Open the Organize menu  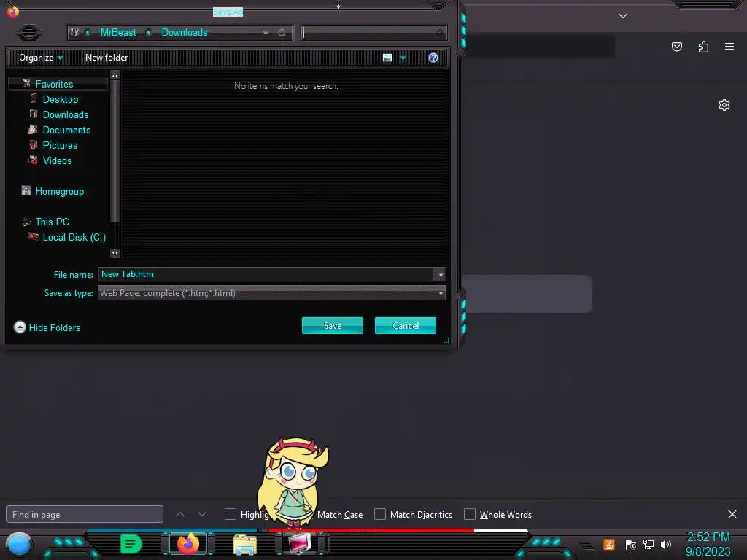coord(41,58)
